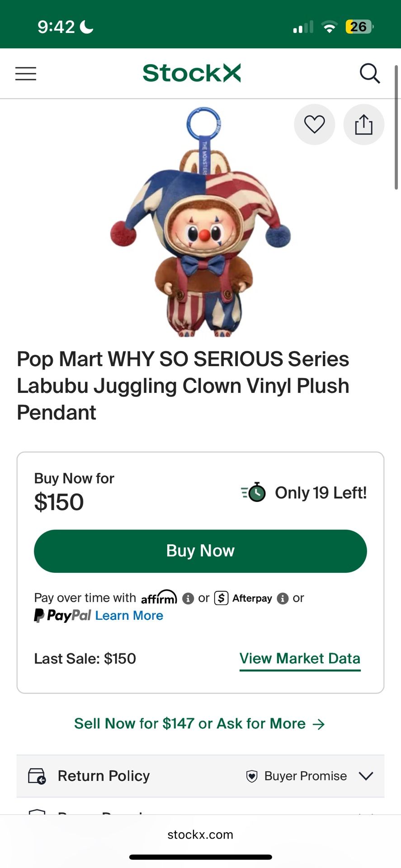Tap the share icon button
This screenshot has height=868, width=401.
click(364, 124)
